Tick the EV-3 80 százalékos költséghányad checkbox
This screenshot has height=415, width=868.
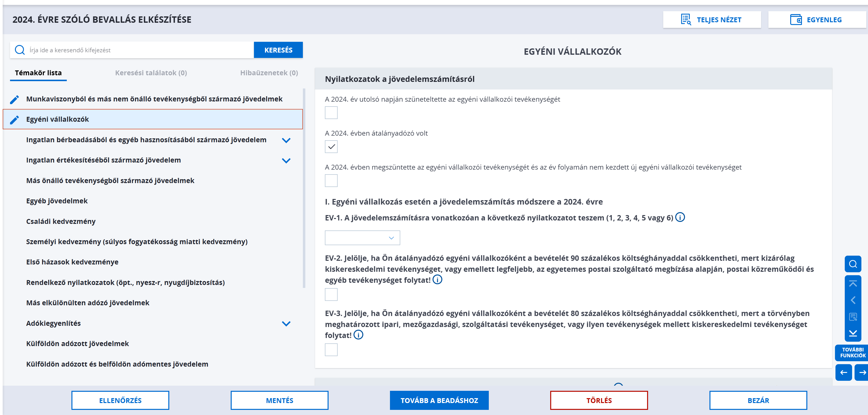click(331, 350)
